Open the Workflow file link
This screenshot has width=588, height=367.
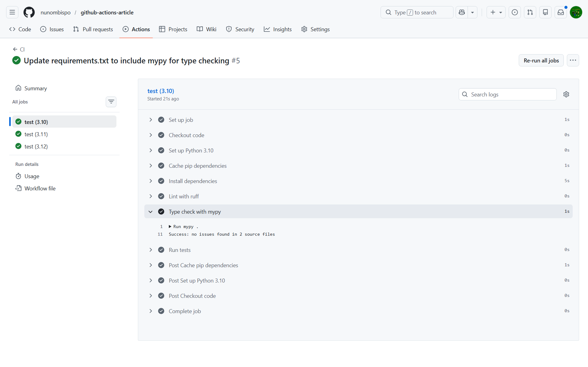click(40, 188)
